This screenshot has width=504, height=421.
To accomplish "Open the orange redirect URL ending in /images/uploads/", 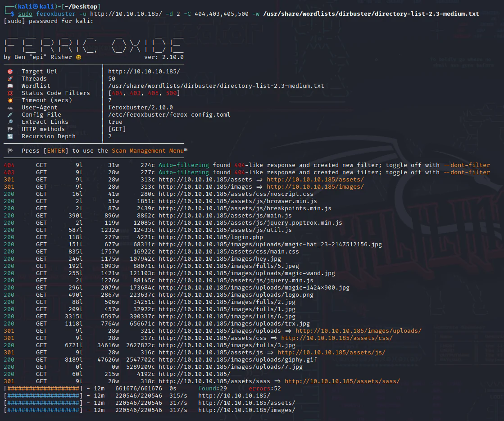I will [x=359, y=330].
